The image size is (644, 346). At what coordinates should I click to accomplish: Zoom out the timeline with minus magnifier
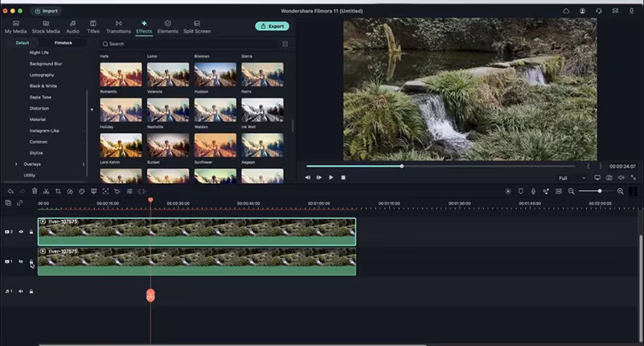click(571, 192)
